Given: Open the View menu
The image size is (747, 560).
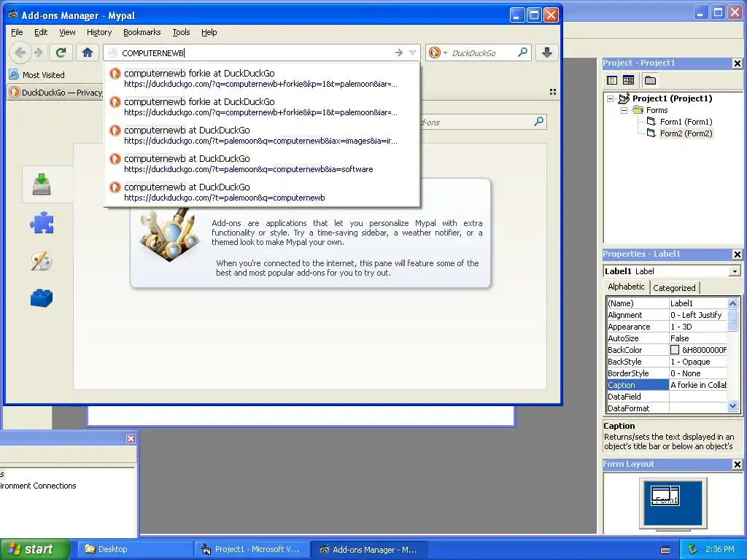Looking at the screenshot, I should click(x=67, y=32).
